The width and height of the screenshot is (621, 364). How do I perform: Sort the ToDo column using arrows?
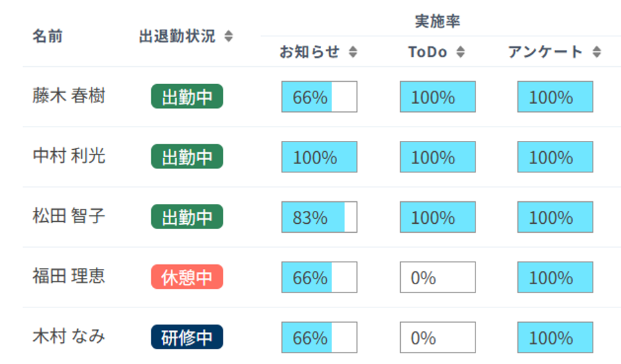[x=460, y=53]
